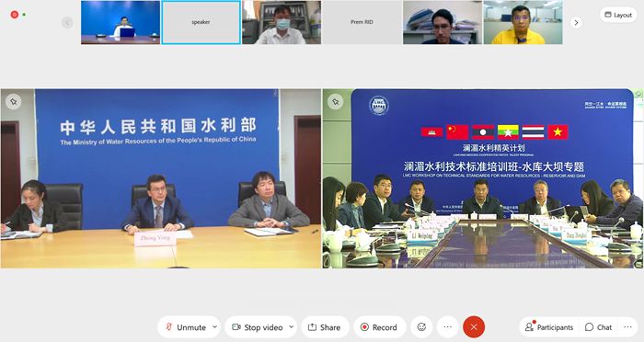The height and width of the screenshot is (342, 644).
Task: Expand video options arrow beside Stop video
Action: coord(292,327)
